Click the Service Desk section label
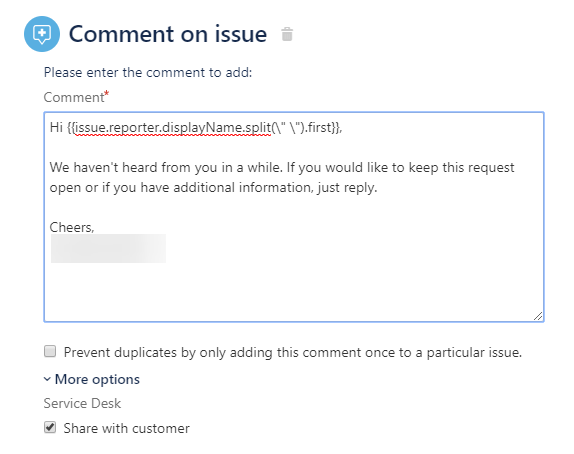 tap(82, 403)
